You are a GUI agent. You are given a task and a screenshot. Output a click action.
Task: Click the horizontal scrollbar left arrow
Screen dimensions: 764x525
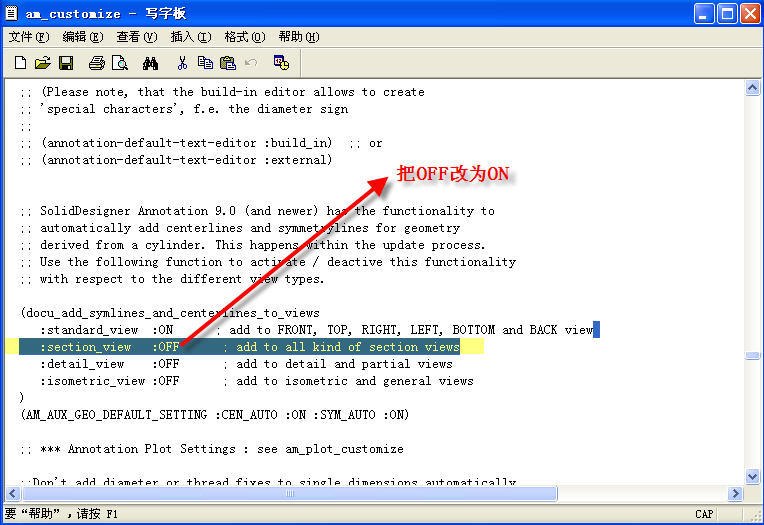pyautogui.click(x=12, y=494)
